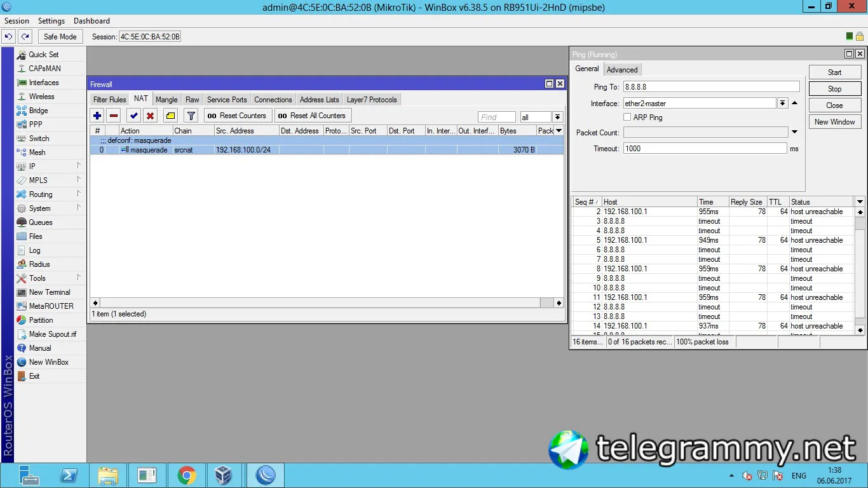
Task: Enable the selected rule with the checkmark icon
Action: [x=133, y=116]
